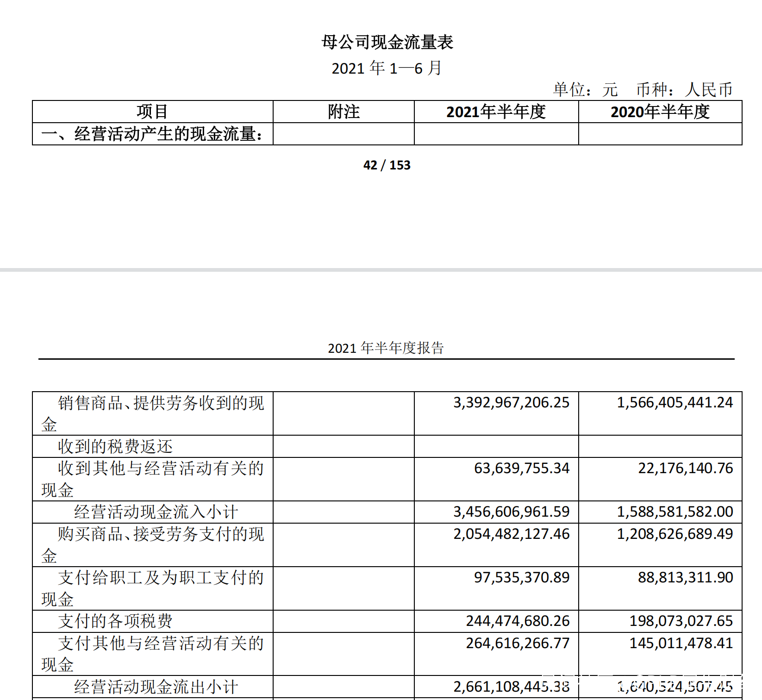Click the 2020年半年度 column header
Viewport: 762px width, 700px height.
pyautogui.click(x=660, y=112)
